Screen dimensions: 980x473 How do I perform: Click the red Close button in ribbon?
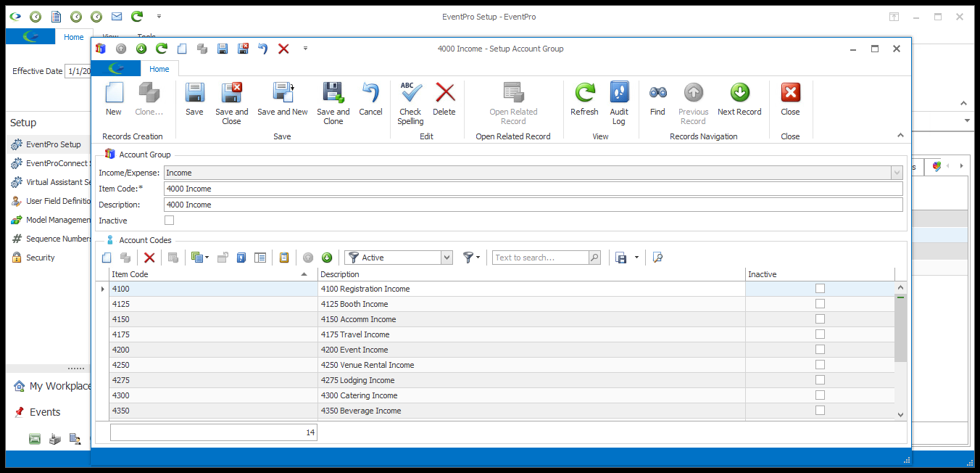pos(790,98)
